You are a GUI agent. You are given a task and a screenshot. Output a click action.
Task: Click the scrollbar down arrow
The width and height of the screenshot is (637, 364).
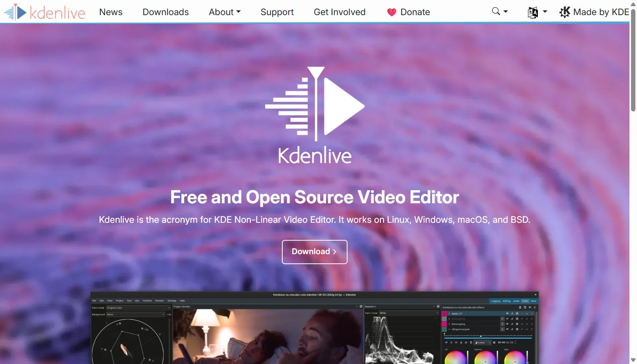coord(633,360)
